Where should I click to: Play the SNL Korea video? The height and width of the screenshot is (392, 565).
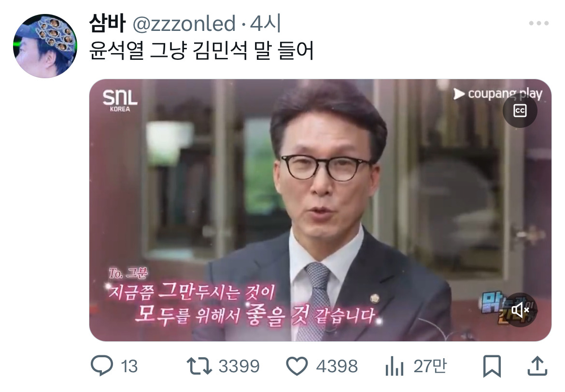click(x=320, y=210)
